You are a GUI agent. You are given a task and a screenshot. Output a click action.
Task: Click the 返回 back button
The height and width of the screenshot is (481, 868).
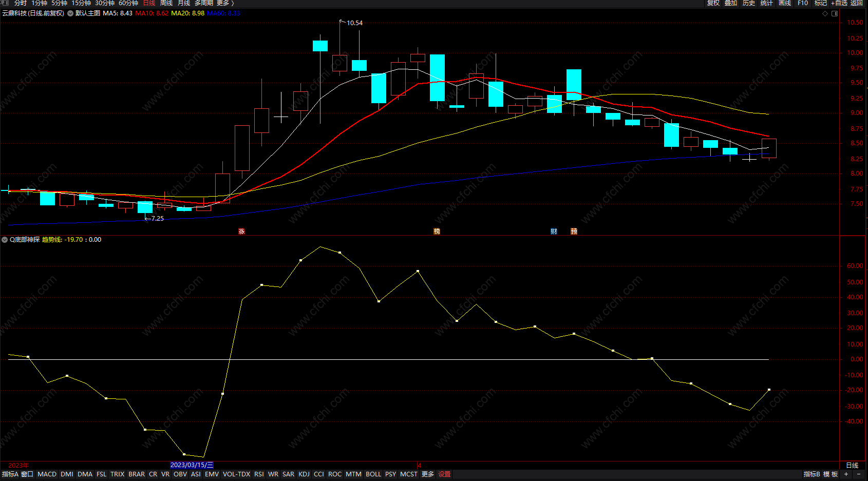coord(857,3)
